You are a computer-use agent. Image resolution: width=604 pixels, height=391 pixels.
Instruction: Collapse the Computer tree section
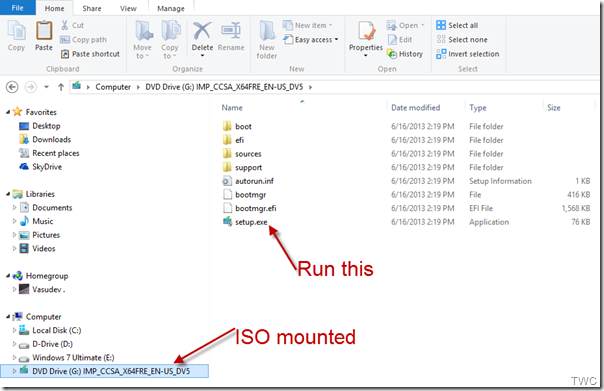pyautogui.click(x=8, y=317)
